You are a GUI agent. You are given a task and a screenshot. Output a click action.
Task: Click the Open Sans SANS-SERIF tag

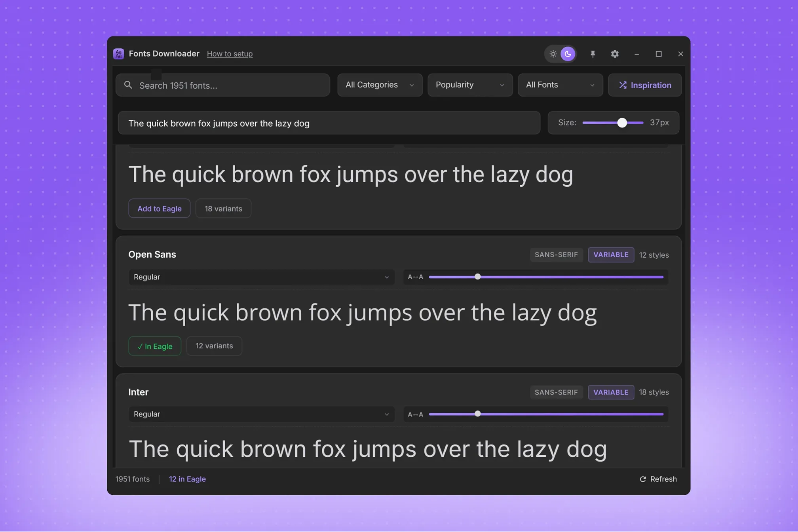[x=556, y=255]
